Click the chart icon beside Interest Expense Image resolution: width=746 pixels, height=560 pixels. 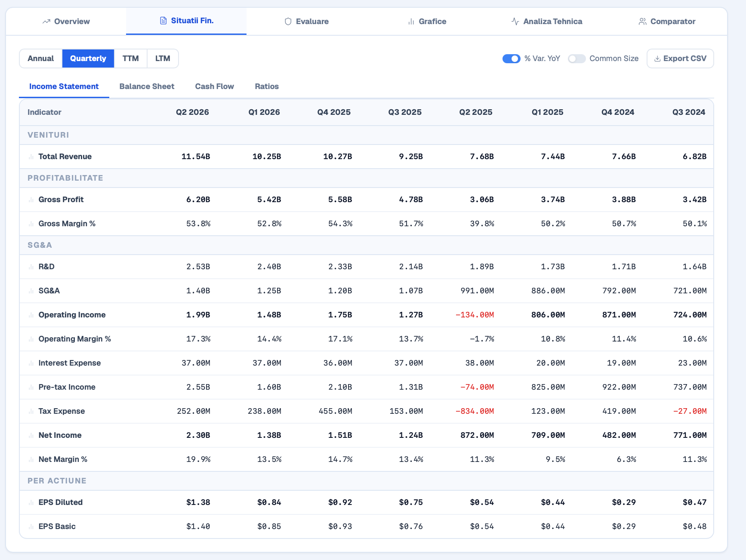(31, 363)
